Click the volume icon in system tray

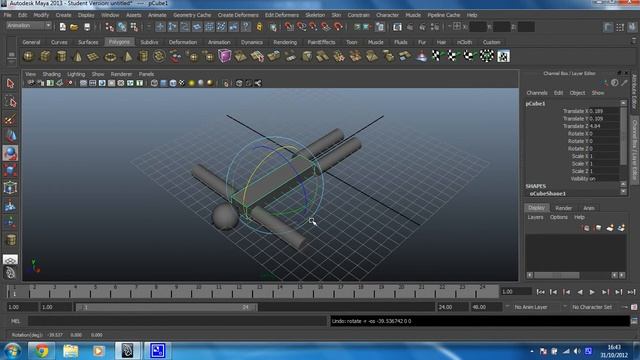[577, 351]
